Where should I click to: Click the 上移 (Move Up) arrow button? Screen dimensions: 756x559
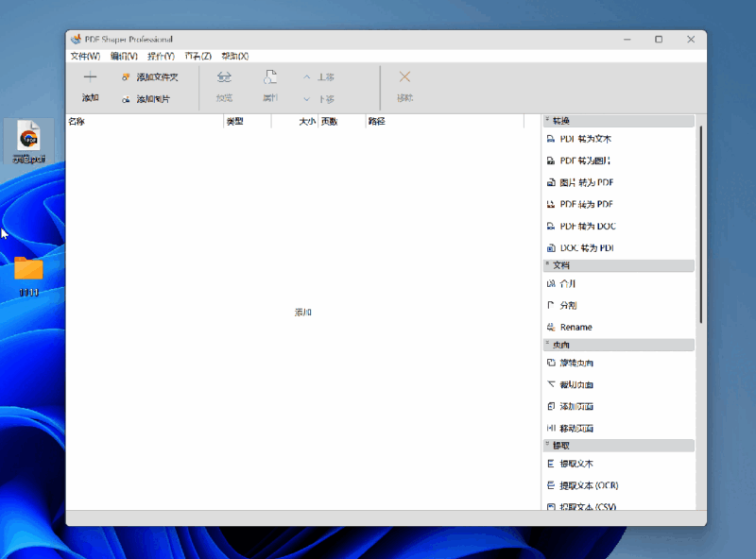pos(318,77)
